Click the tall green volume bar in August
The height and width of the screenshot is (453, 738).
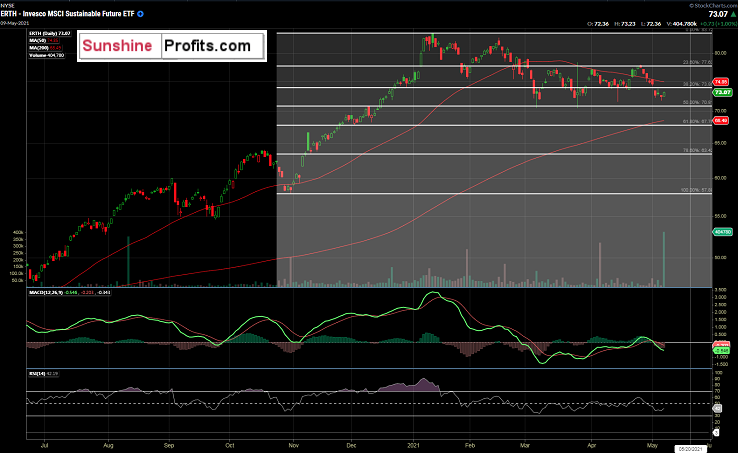[x=128, y=261]
